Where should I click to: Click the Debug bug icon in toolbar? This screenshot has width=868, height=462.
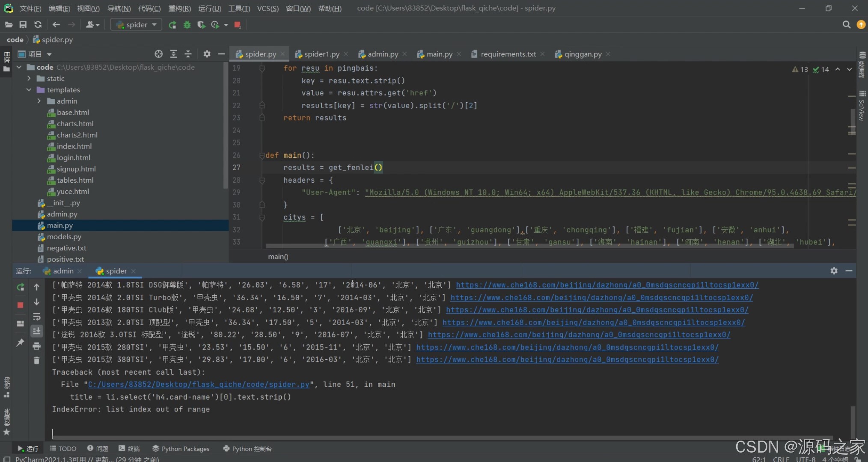pyautogui.click(x=187, y=25)
